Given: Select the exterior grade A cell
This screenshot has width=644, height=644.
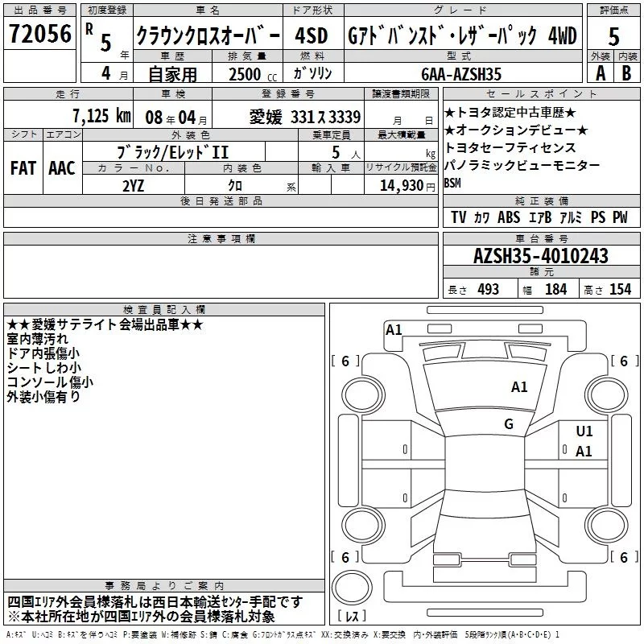Looking at the screenshot, I should coord(600,72).
